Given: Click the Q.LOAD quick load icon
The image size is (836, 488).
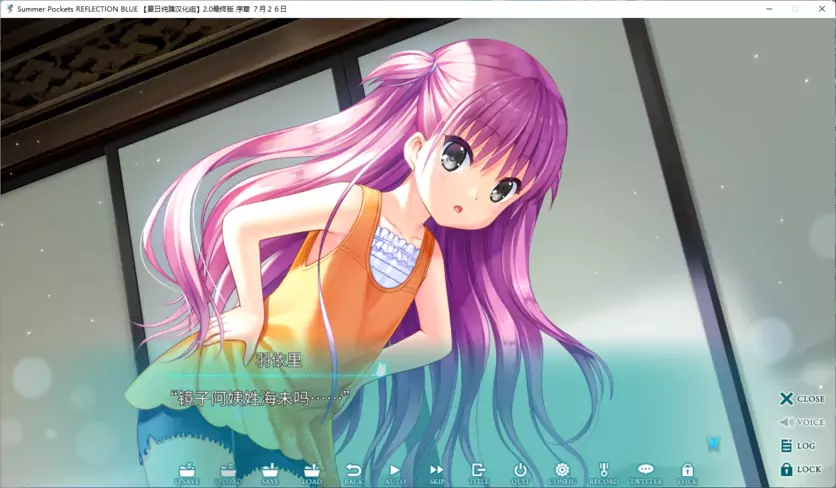Looking at the screenshot, I should 228,474.
